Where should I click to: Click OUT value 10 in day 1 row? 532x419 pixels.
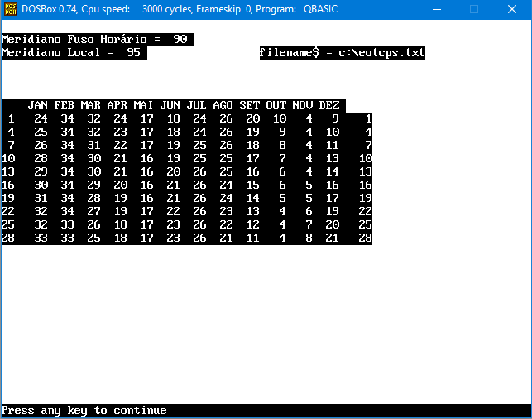coord(280,119)
